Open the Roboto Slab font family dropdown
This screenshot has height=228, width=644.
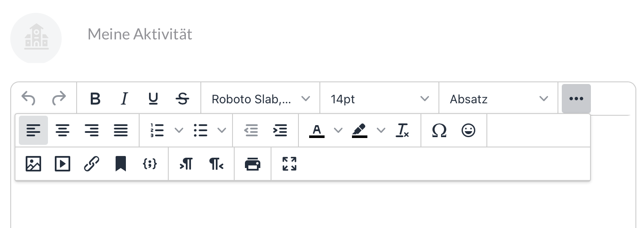tap(260, 99)
